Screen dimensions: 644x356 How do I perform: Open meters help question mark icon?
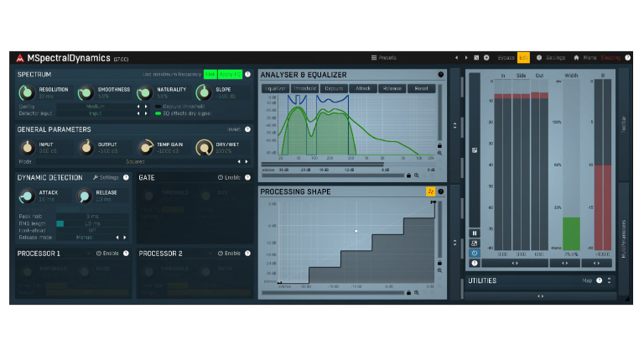pyautogui.click(x=475, y=263)
